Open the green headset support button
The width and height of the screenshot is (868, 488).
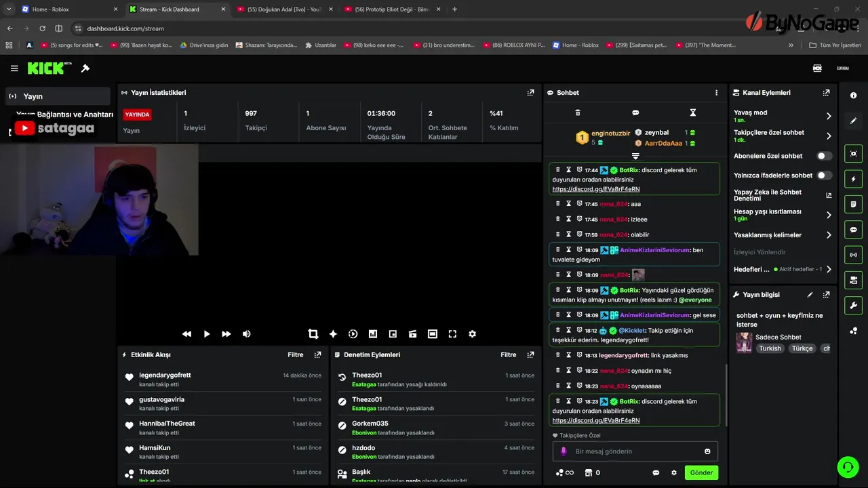[847, 467]
